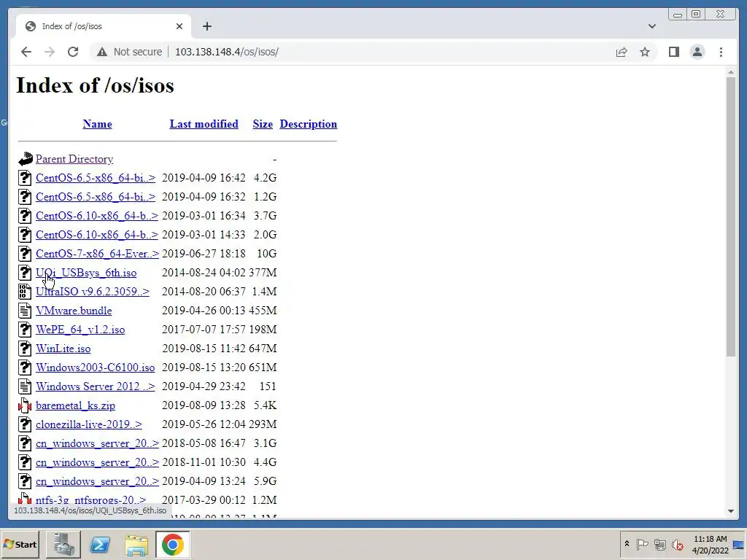Click unknown-file icon beside WePE_64_v1.2.iso

click(x=25, y=330)
